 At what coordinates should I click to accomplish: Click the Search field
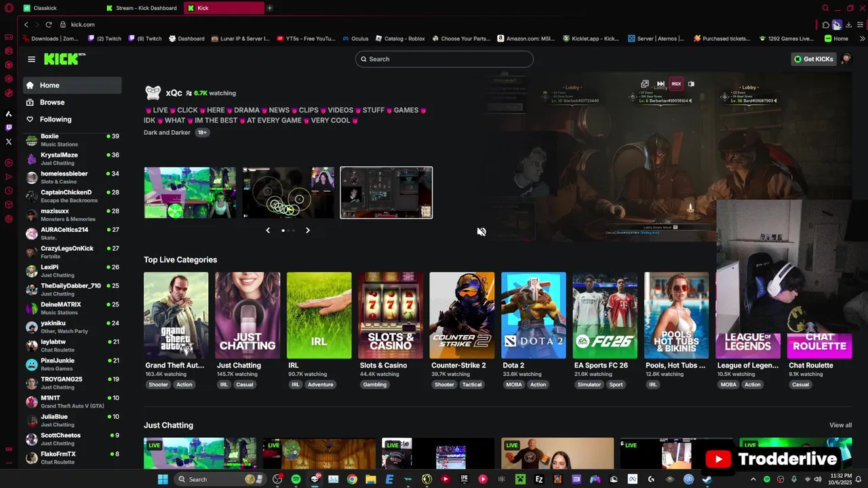444,59
